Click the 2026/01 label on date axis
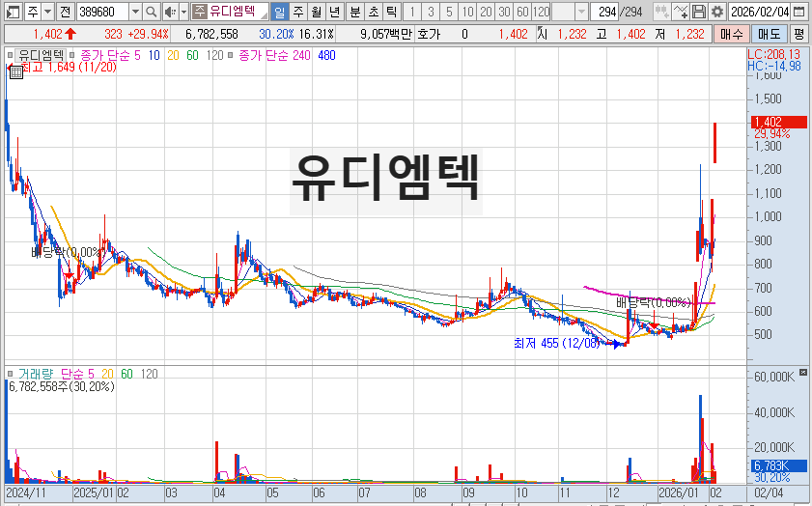 tap(678, 492)
